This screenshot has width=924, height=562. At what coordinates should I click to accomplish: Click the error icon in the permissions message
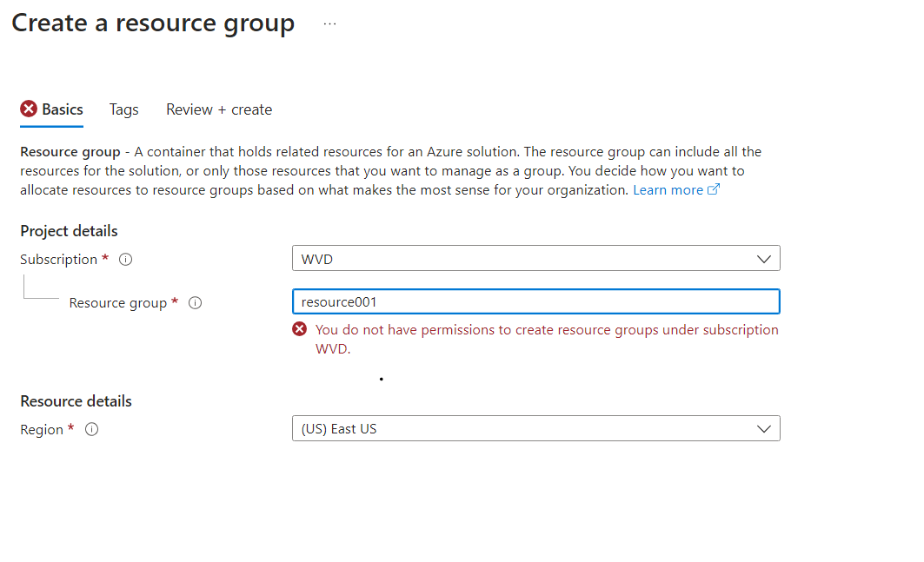[300, 328]
